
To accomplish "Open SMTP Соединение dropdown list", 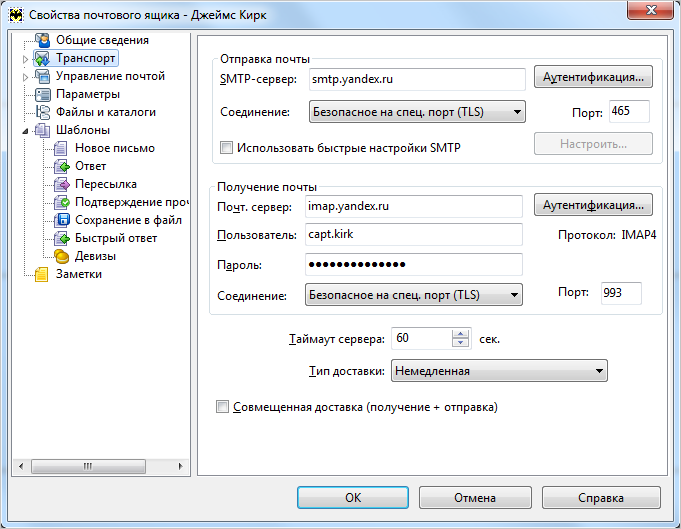I will [417, 112].
